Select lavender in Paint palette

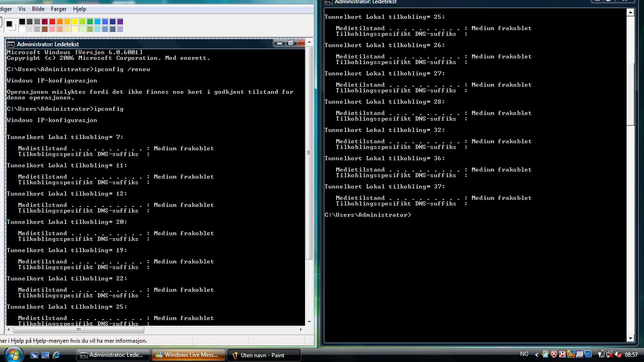[120, 29]
